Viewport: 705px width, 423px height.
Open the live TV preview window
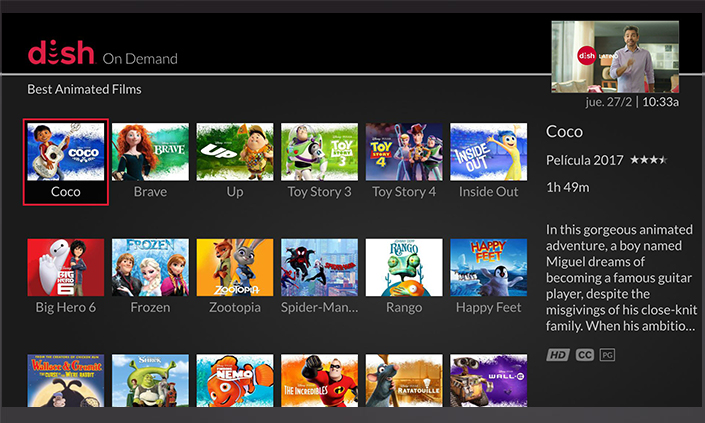[615, 57]
